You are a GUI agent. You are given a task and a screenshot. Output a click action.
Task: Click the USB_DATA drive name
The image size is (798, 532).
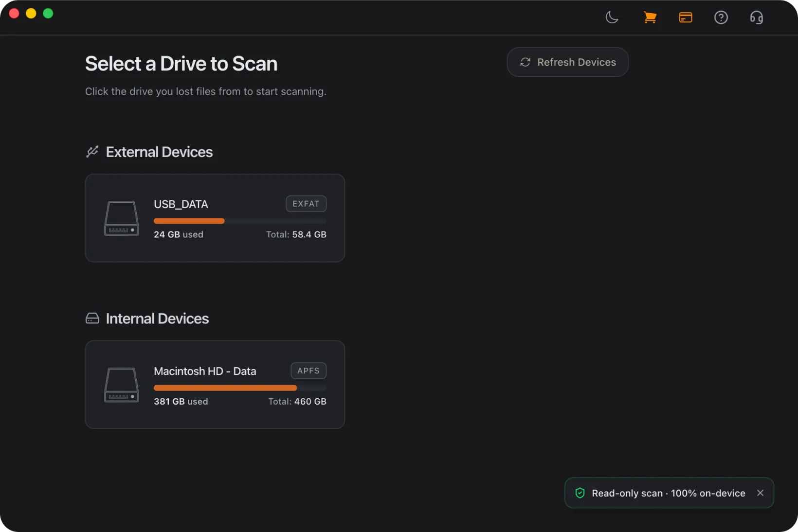[x=181, y=204]
